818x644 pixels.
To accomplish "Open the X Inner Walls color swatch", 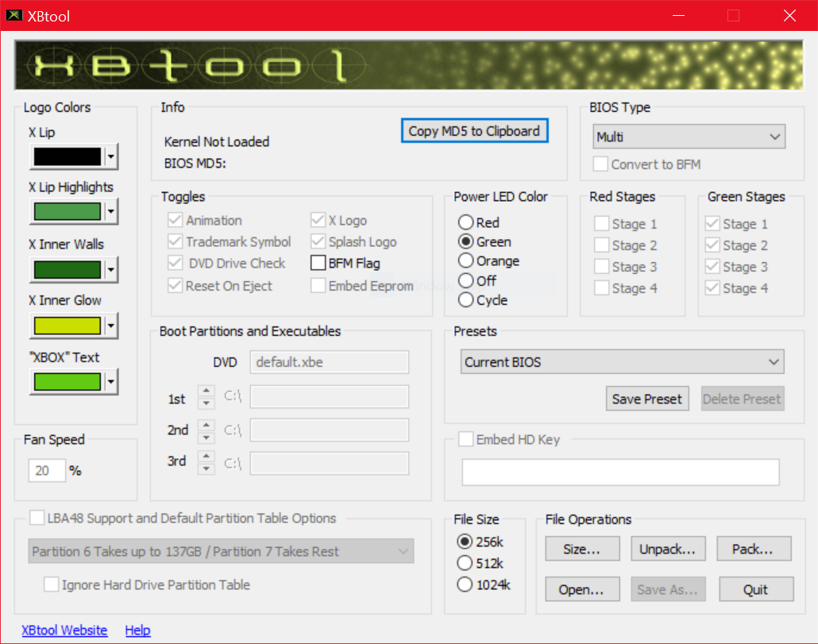I will pos(68,270).
